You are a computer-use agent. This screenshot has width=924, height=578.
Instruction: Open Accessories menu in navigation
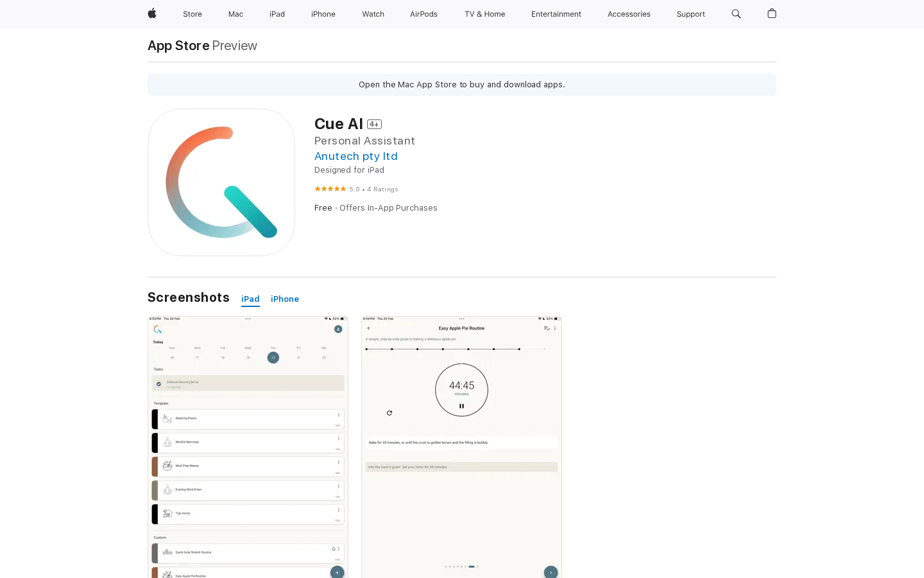[x=629, y=14]
